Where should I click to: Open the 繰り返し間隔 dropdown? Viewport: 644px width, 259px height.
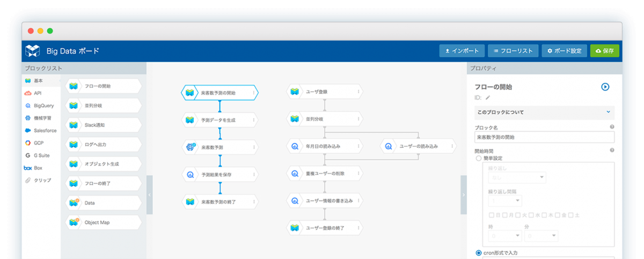pos(504,201)
